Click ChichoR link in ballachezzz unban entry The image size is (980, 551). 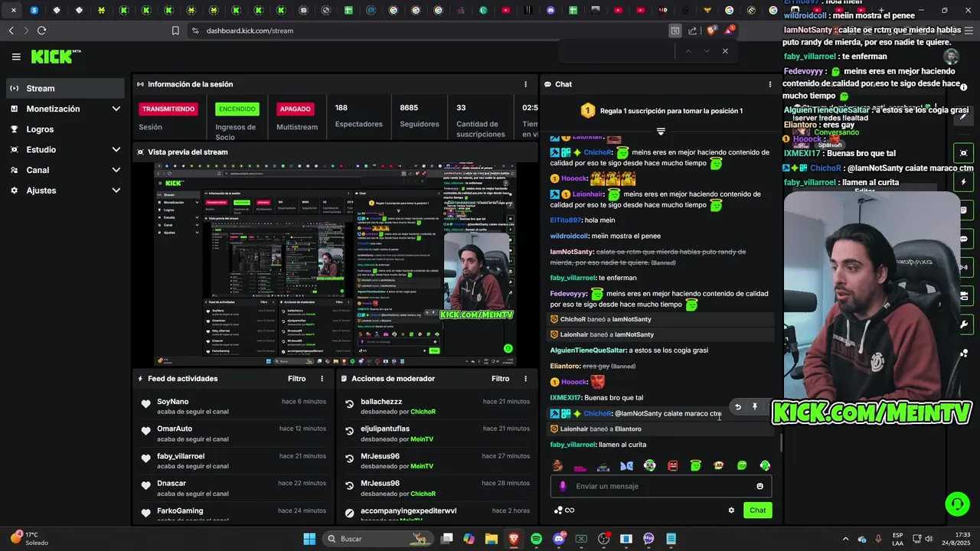click(423, 412)
